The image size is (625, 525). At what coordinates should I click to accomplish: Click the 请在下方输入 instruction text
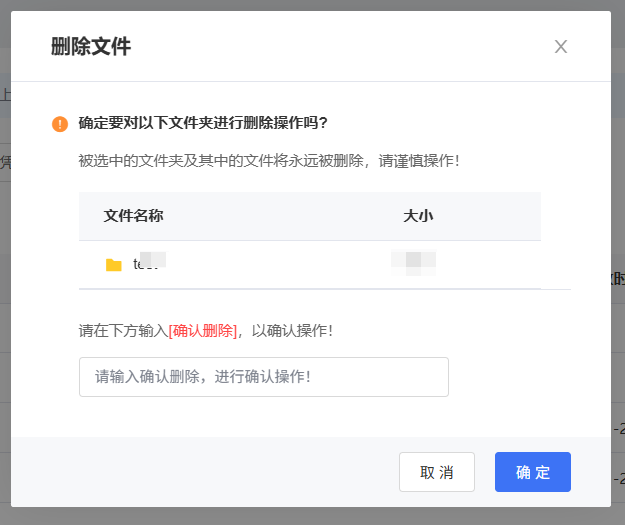(x=123, y=331)
